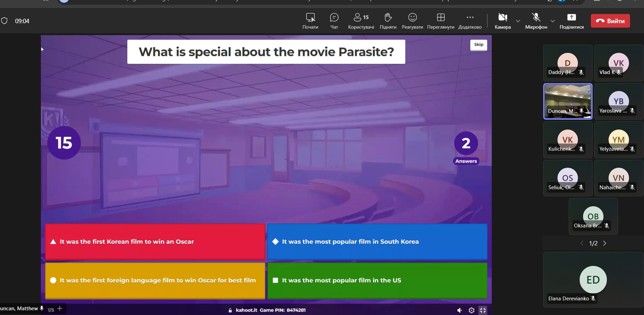
Task: Unmute with the Мікрофон toggle
Action: click(536, 21)
